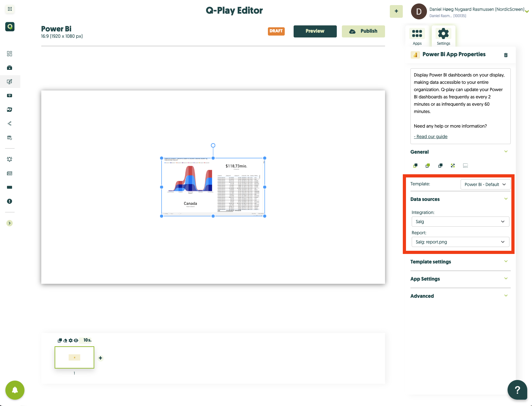Select slide 1 thumbnail

click(75, 357)
